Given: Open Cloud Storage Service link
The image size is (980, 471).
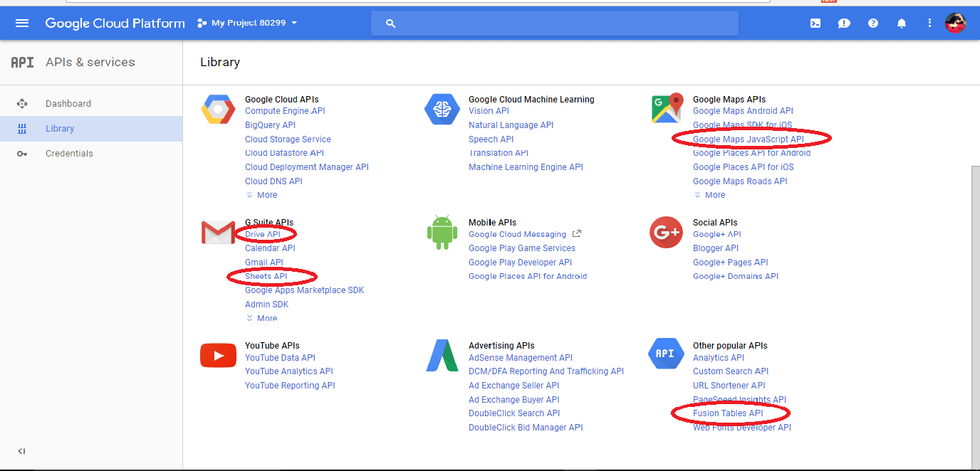Looking at the screenshot, I should coord(288,139).
